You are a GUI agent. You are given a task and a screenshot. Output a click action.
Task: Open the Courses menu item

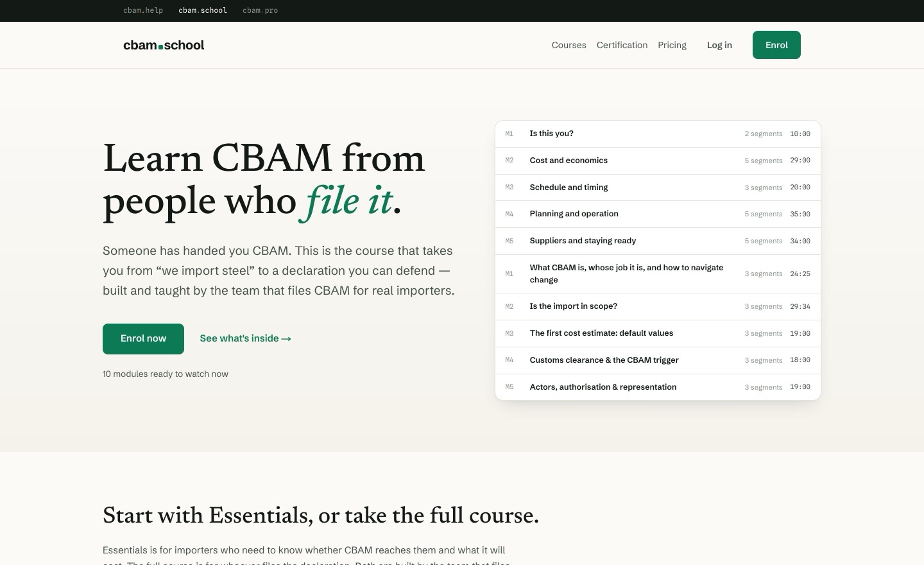click(x=569, y=45)
